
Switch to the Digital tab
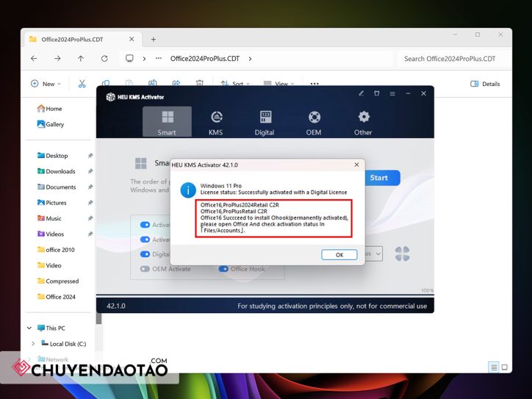[265, 122]
